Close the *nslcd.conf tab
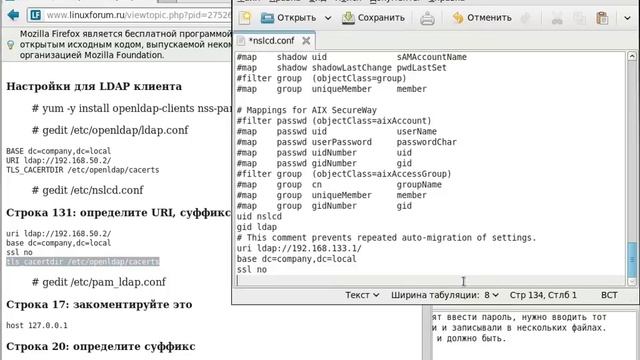Image resolution: width=640 pixels, height=360 pixels. (306, 41)
